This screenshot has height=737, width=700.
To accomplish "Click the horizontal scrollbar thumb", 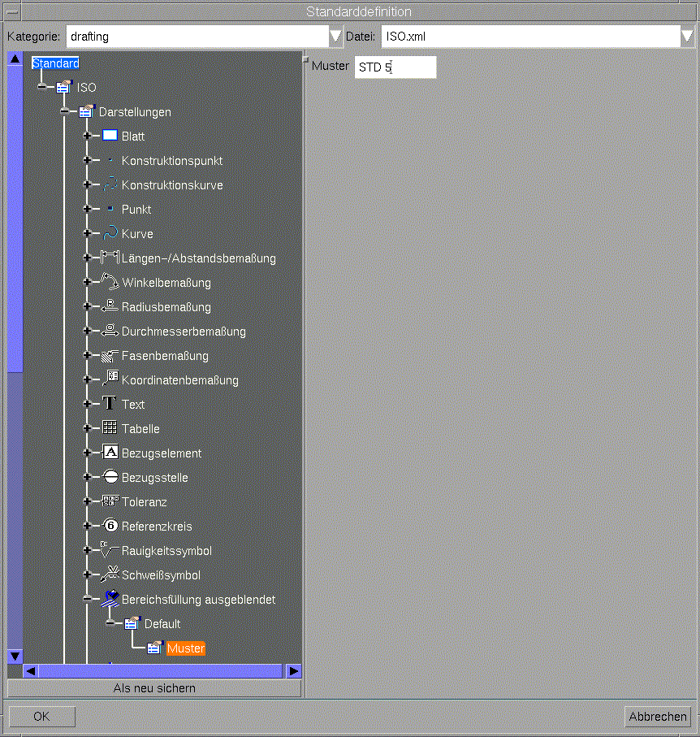I will 160,670.
